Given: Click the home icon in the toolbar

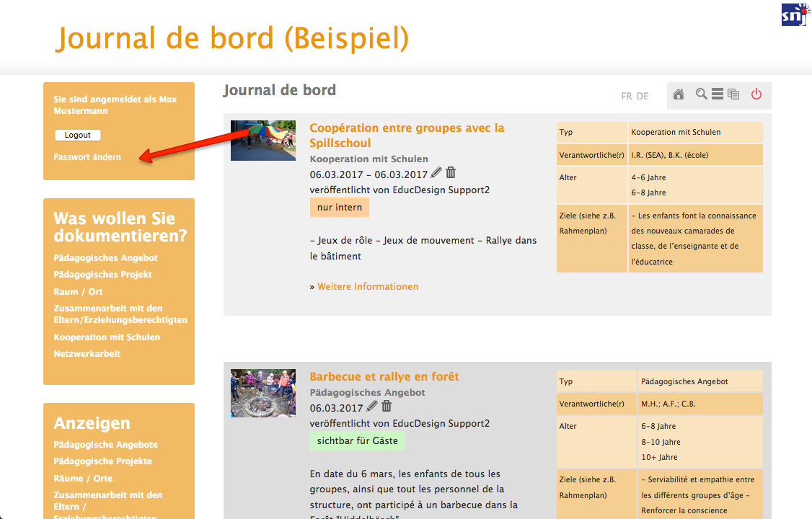Looking at the screenshot, I should pos(678,94).
